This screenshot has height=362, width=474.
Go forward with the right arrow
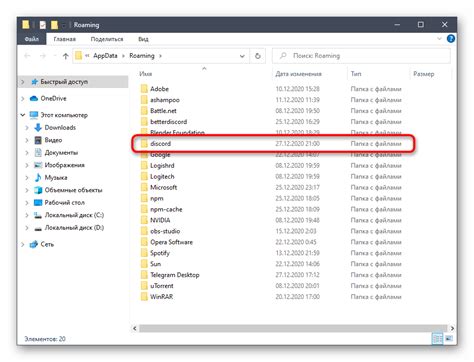coord(43,56)
